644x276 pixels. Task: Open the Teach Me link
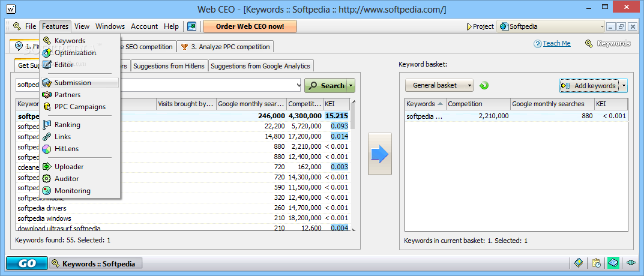coord(556,43)
